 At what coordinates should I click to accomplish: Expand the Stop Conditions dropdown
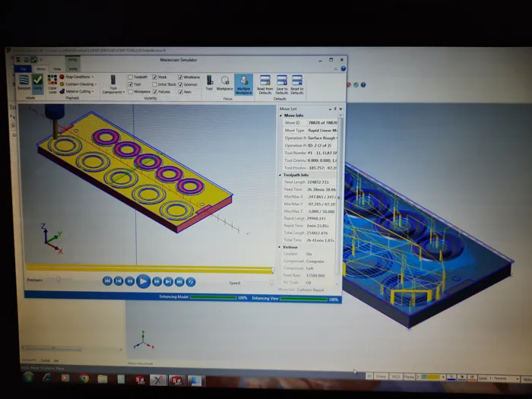(77, 77)
